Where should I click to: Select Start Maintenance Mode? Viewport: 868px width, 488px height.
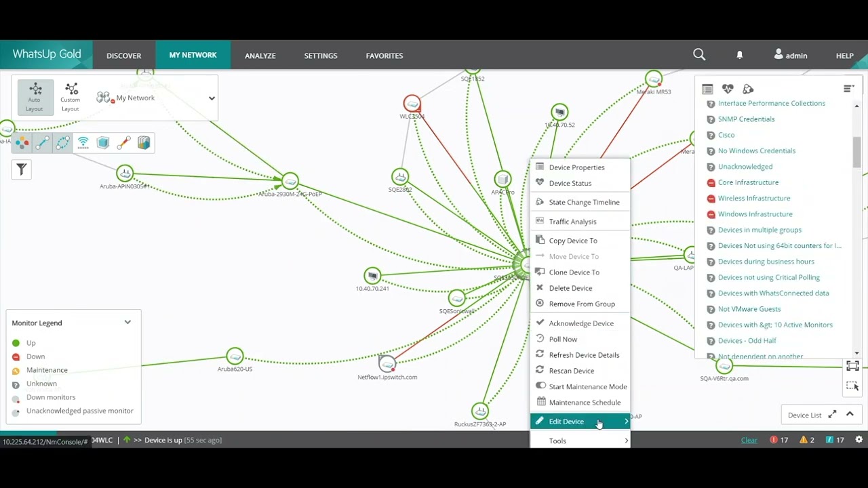(x=580, y=386)
